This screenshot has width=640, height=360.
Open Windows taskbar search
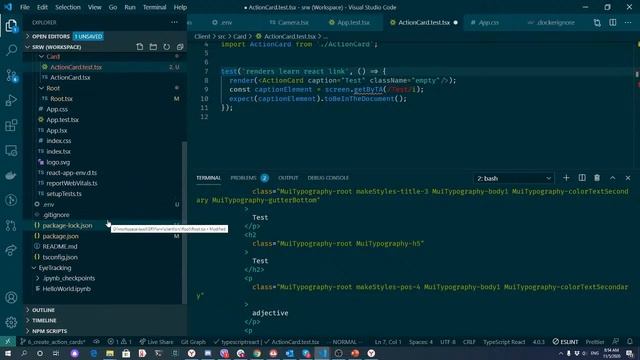click(24, 353)
